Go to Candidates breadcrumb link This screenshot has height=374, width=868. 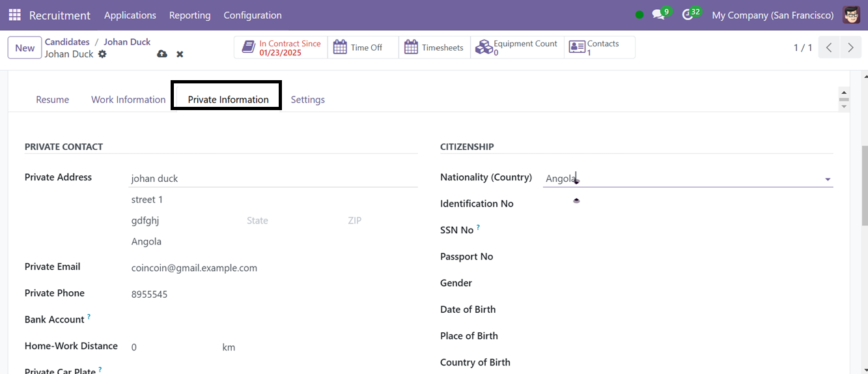coord(67,42)
